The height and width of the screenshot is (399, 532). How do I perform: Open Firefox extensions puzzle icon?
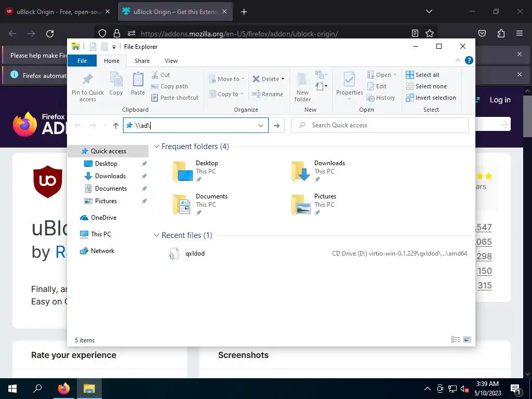tap(501, 33)
